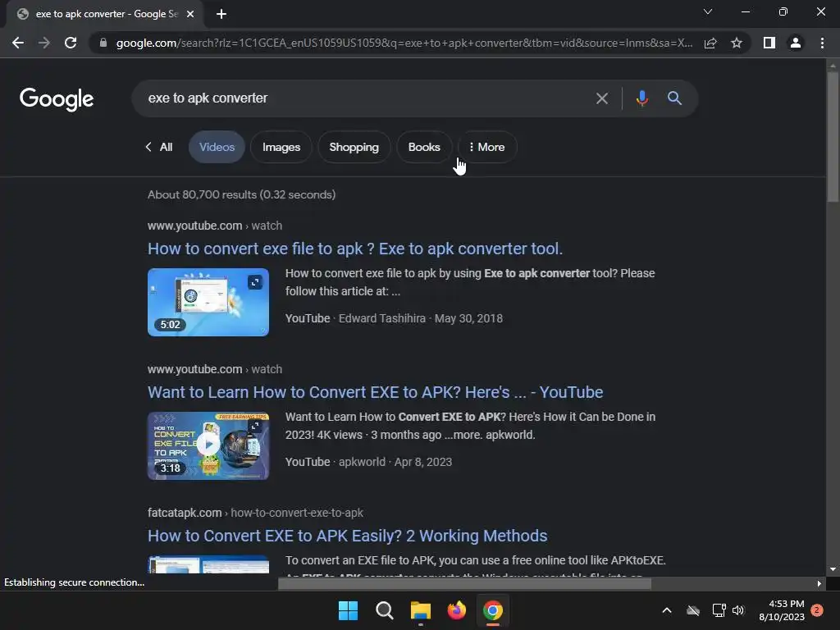This screenshot has width=840, height=630.
Task: Reload the current page
Action: click(x=71, y=43)
